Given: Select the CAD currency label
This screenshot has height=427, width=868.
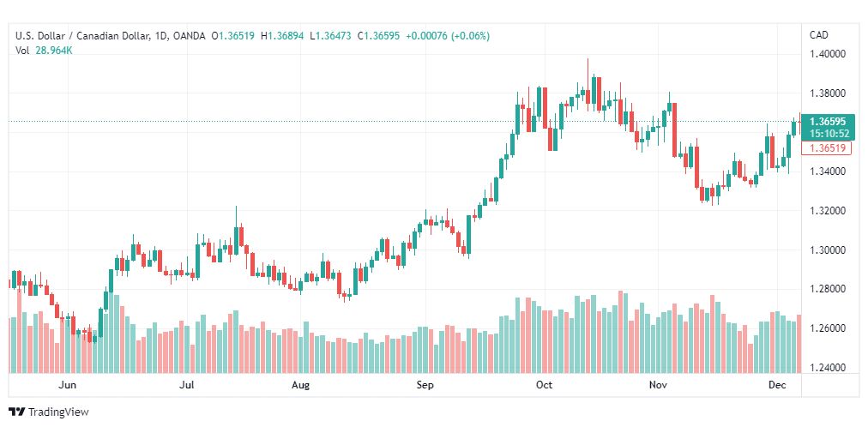Looking at the screenshot, I should click(819, 35).
